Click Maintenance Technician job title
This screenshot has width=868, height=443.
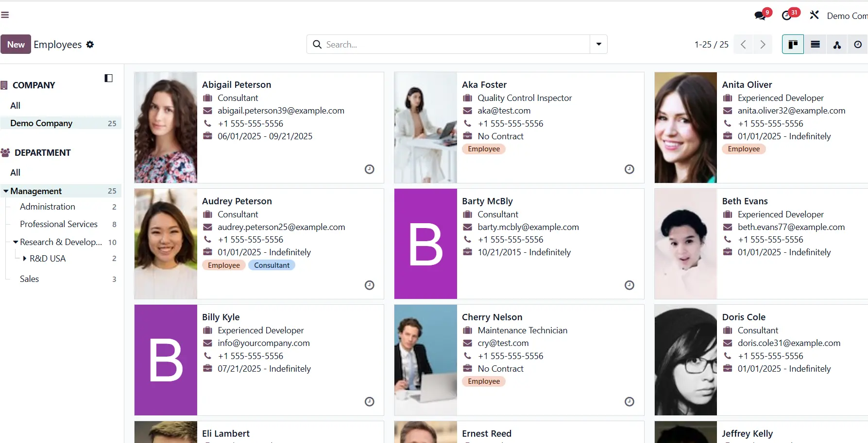click(523, 330)
